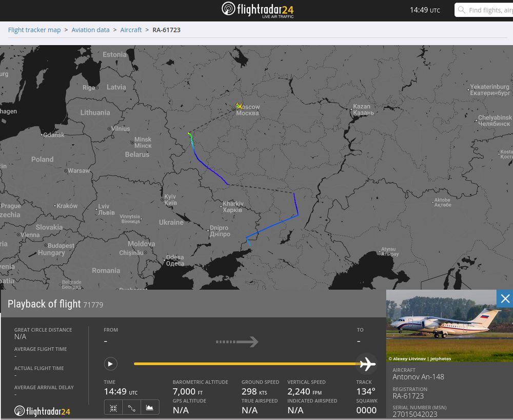
Task: Play the flight playback
Action: [x=111, y=364]
